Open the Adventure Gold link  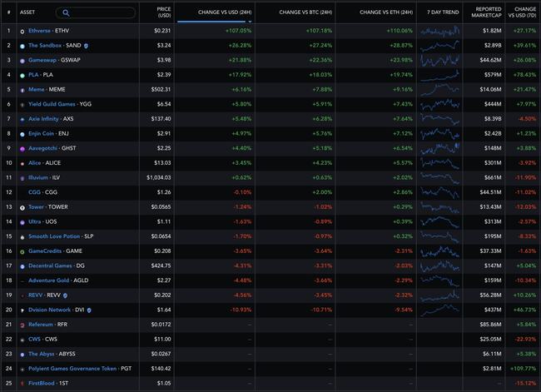click(48, 280)
